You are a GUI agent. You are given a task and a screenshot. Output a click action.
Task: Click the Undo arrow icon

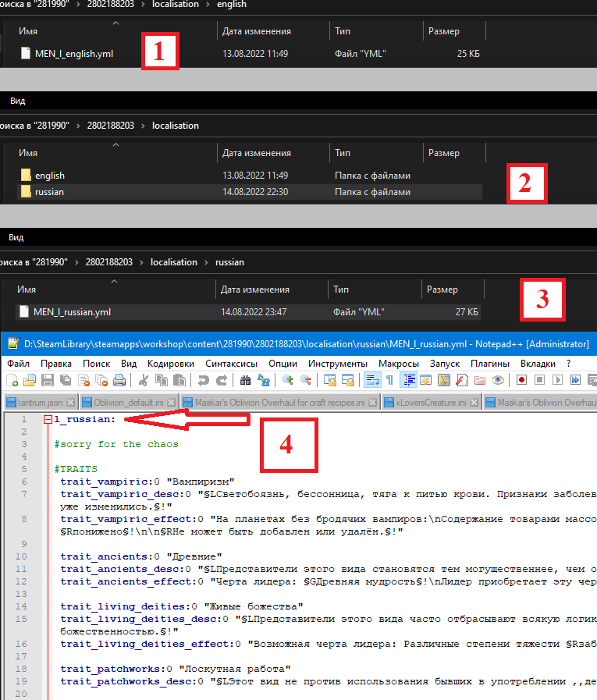(x=203, y=380)
